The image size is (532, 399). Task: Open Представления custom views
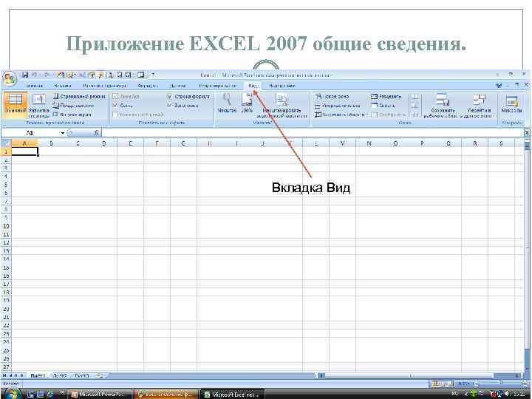73,106
